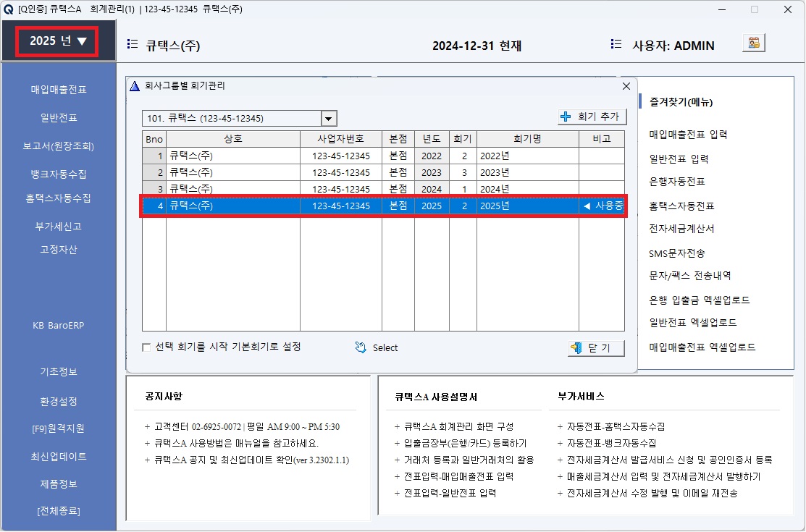
Task: Click the list icon beside 사용자: ADMIN
Action: [x=616, y=44]
